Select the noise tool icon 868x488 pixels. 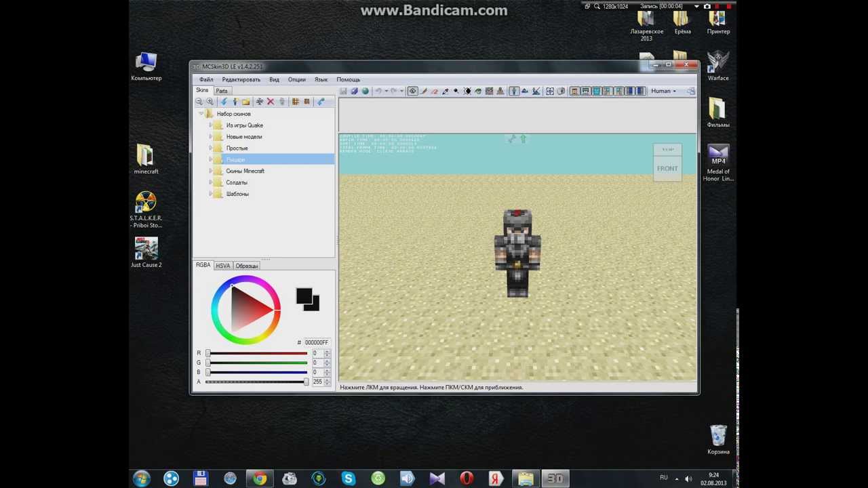pos(489,91)
